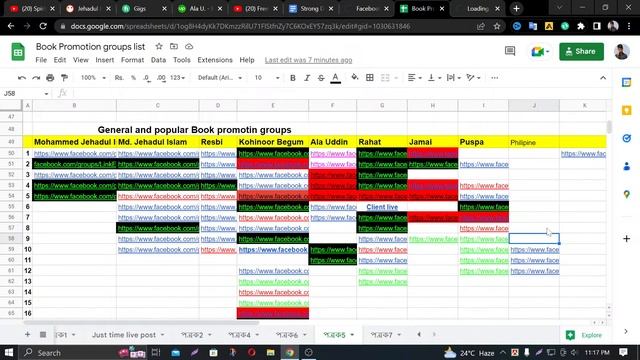The width and height of the screenshot is (640, 360).
Task: Open the Google account avatar
Action: tap(622, 51)
